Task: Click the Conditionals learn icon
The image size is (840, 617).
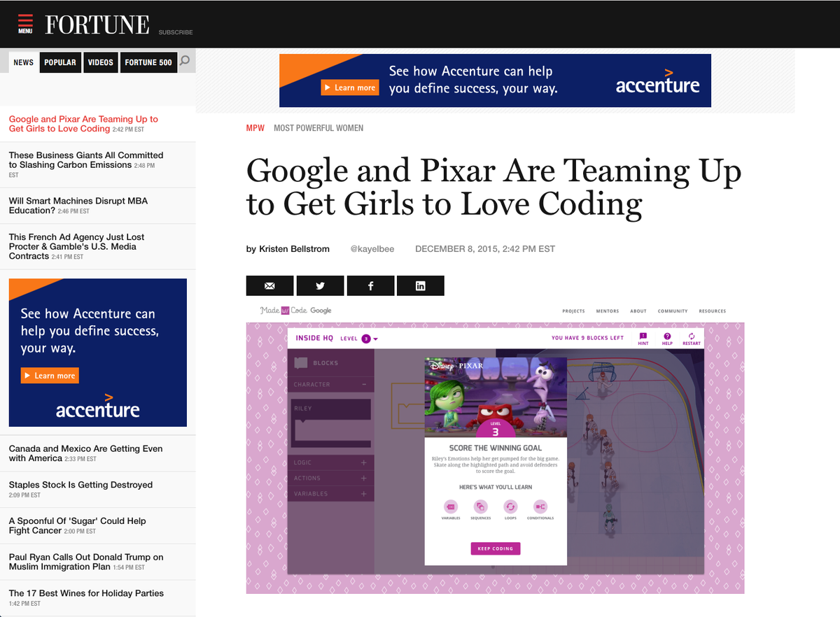Action: (540, 506)
